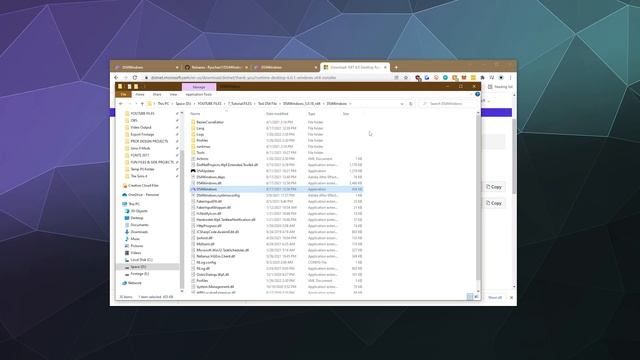Sort by Name column header
640x360 pixels.
(196, 114)
